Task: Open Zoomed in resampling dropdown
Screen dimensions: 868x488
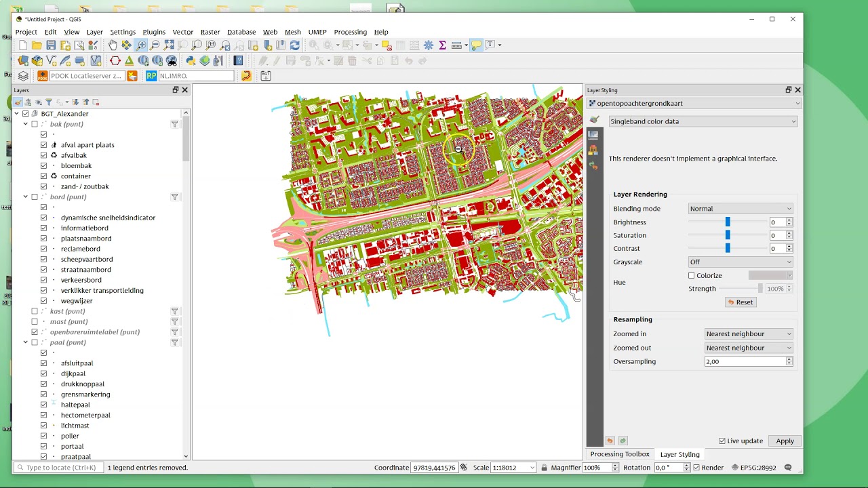Action: (x=749, y=334)
